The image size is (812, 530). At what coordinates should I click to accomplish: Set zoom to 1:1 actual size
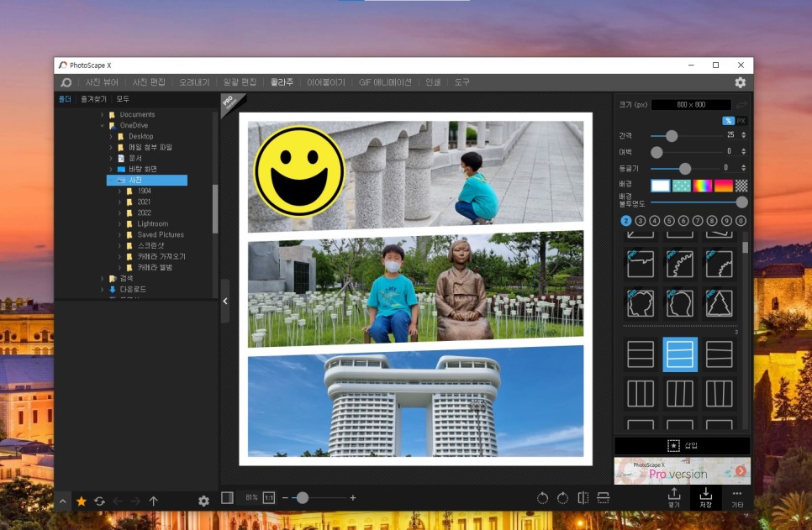pos(269,498)
